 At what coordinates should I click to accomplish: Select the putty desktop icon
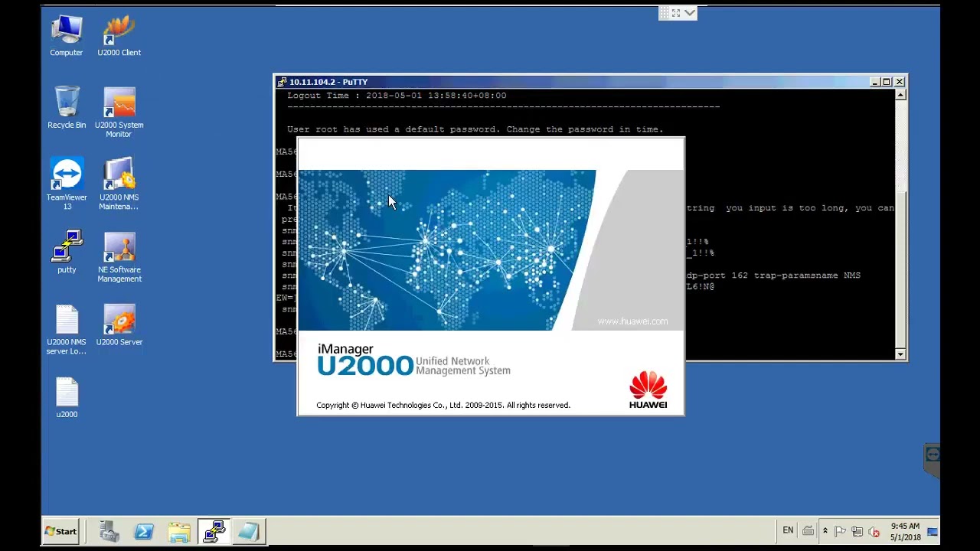(x=67, y=253)
